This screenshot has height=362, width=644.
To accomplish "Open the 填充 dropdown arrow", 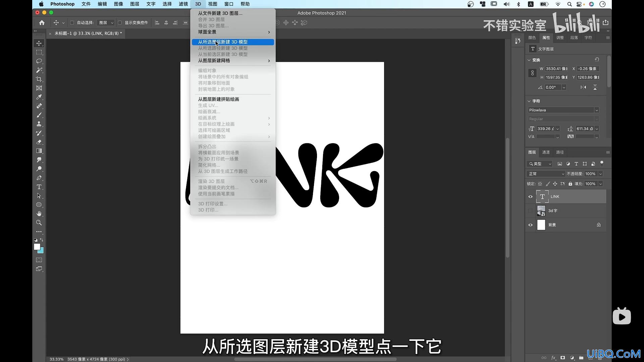I will pyautogui.click(x=600, y=184).
